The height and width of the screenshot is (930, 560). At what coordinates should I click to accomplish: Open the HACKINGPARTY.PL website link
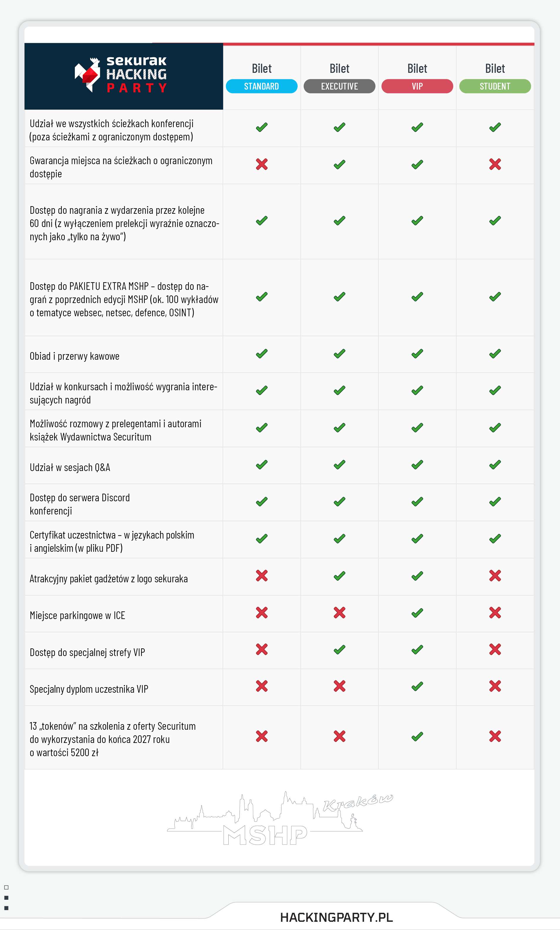pyautogui.click(x=336, y=917)
